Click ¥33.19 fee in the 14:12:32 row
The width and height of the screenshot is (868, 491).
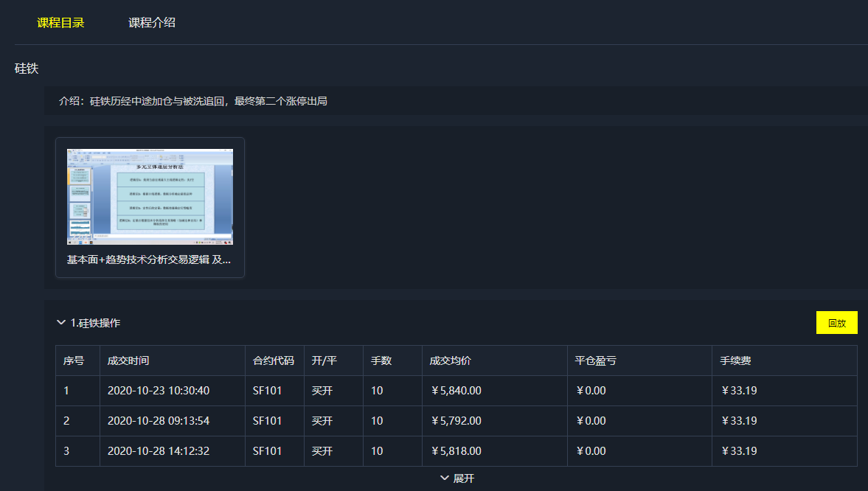coord(738,451)
